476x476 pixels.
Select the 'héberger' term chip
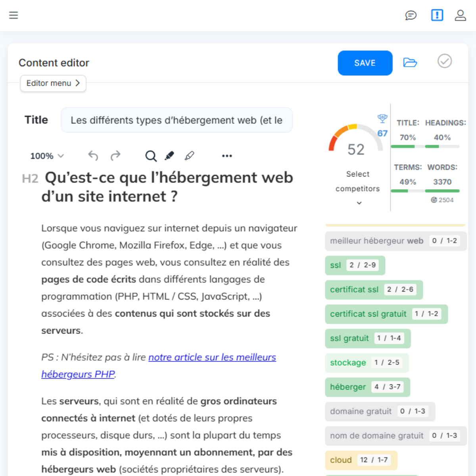367,387
